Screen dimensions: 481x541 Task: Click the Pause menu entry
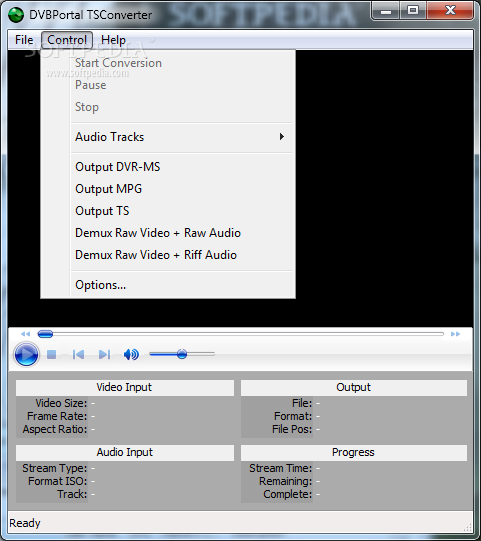182,85
